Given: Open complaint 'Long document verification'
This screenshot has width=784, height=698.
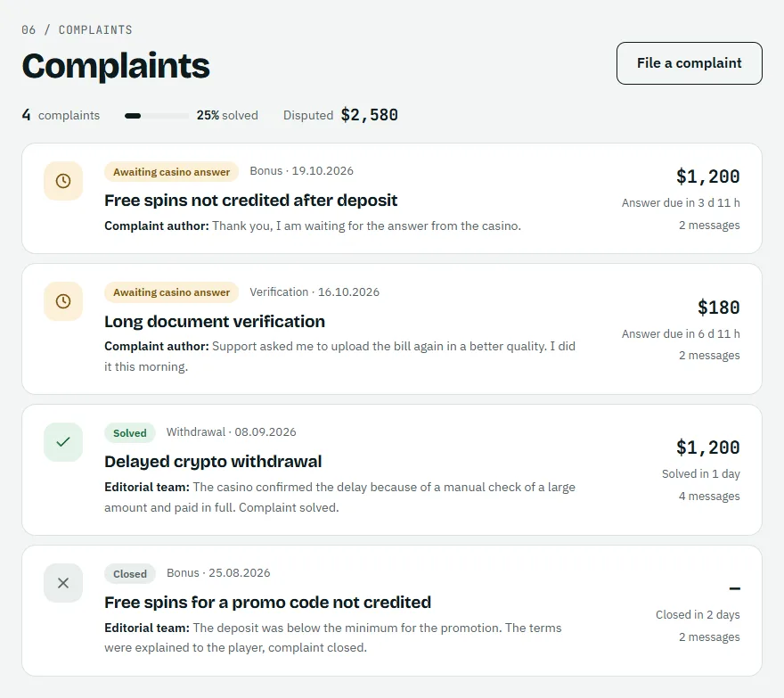Looking at the screenshot, I should click(x=215, y=321).
